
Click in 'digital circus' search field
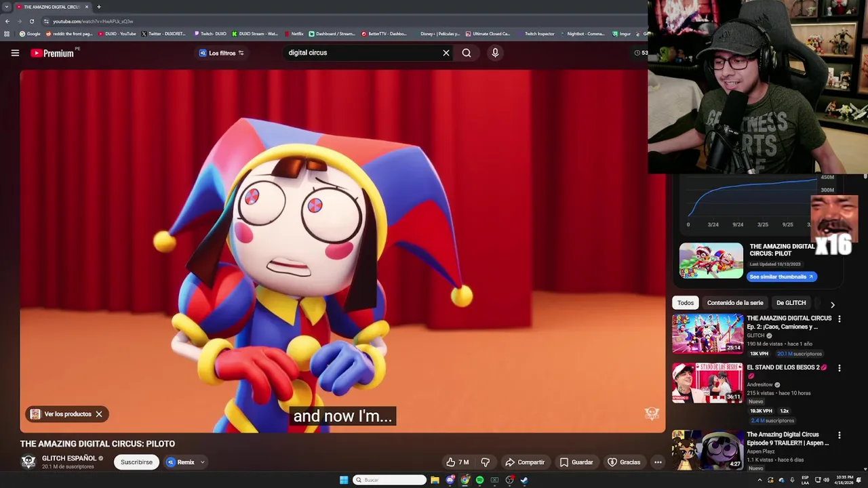tap(363, 53)
